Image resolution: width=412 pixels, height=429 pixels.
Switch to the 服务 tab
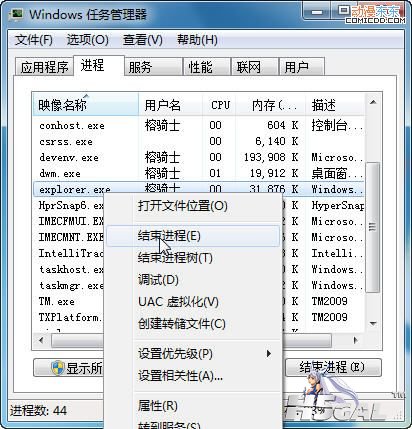tap(153, 67)
